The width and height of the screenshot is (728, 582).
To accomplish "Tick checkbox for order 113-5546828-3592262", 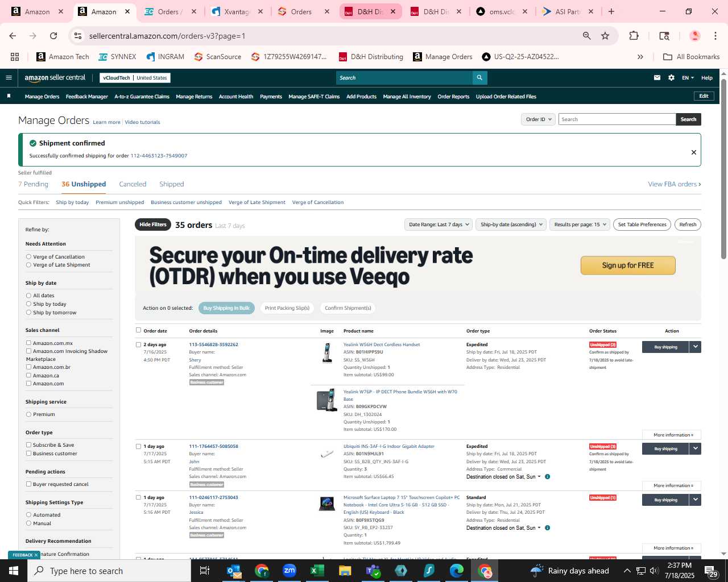I will click(x=138, y=344).
